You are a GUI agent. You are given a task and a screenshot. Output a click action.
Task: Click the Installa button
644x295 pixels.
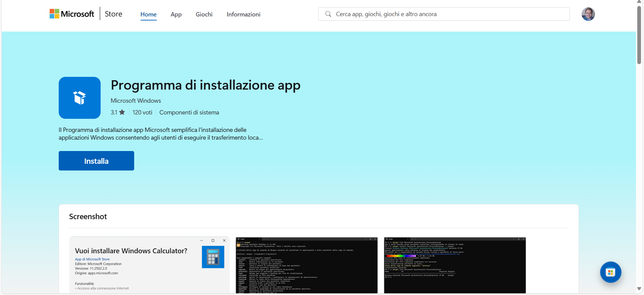96,161
